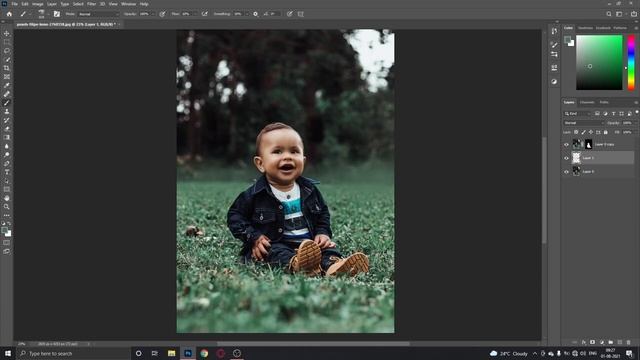Open the collapsed Adjustments panel icon
This screenshot has height=360, width=640.
coord(554,82)
